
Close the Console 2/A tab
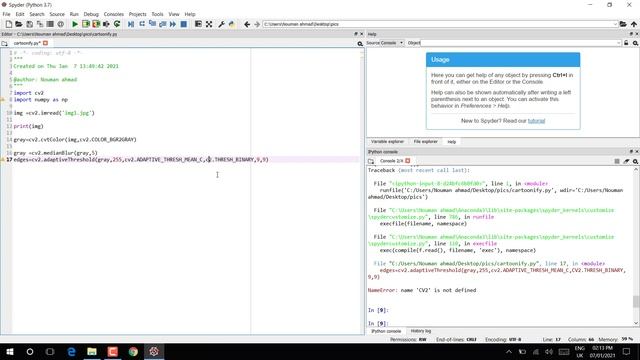click(407, 161)
